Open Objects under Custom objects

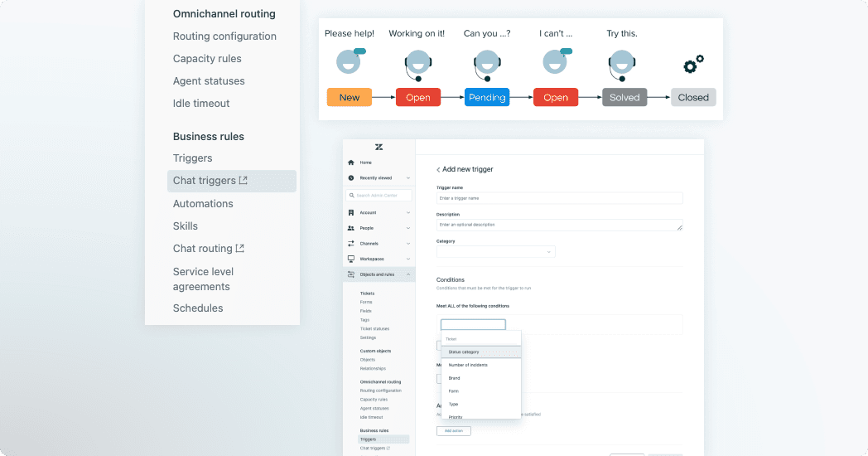click(x=368, y=360)
